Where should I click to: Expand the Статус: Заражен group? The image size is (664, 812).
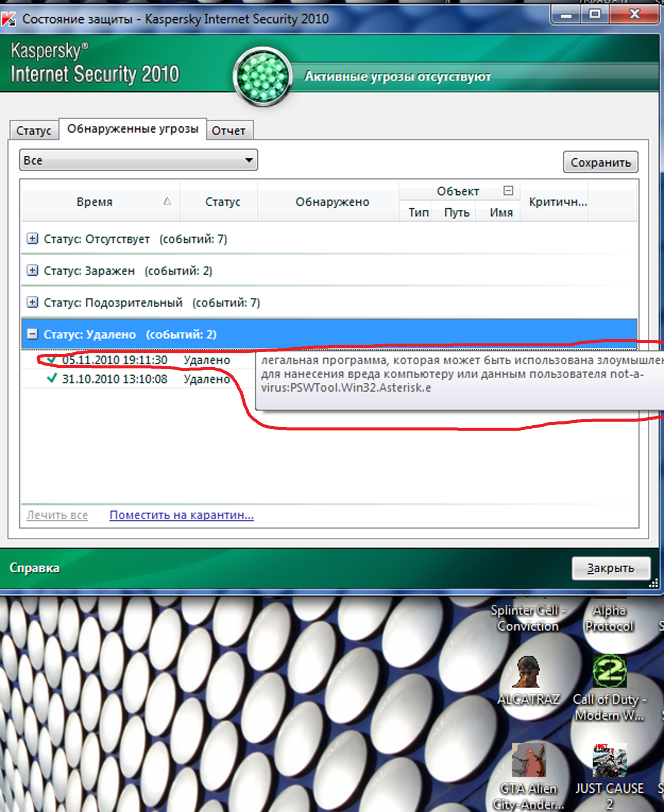(x=33, y=270)
